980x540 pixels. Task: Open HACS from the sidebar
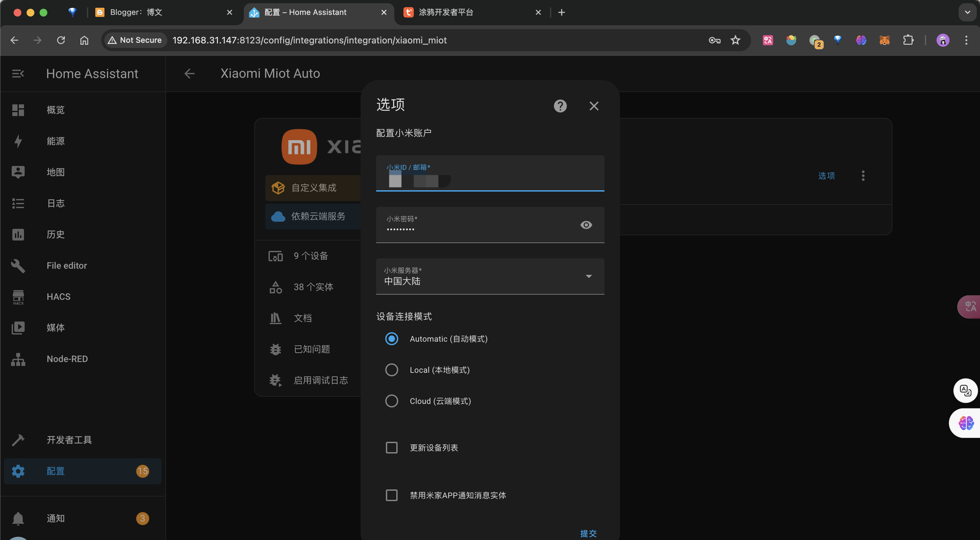point(58,297)
